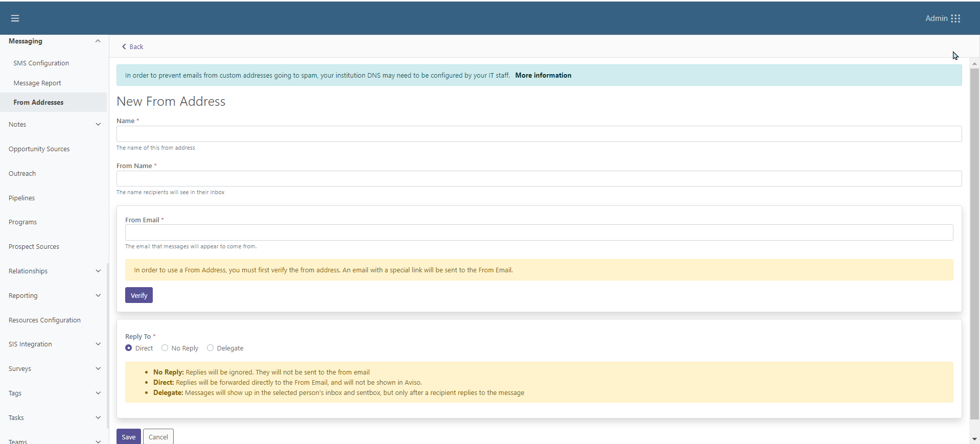Open SMS Configuration page

(x=41, y=63)
